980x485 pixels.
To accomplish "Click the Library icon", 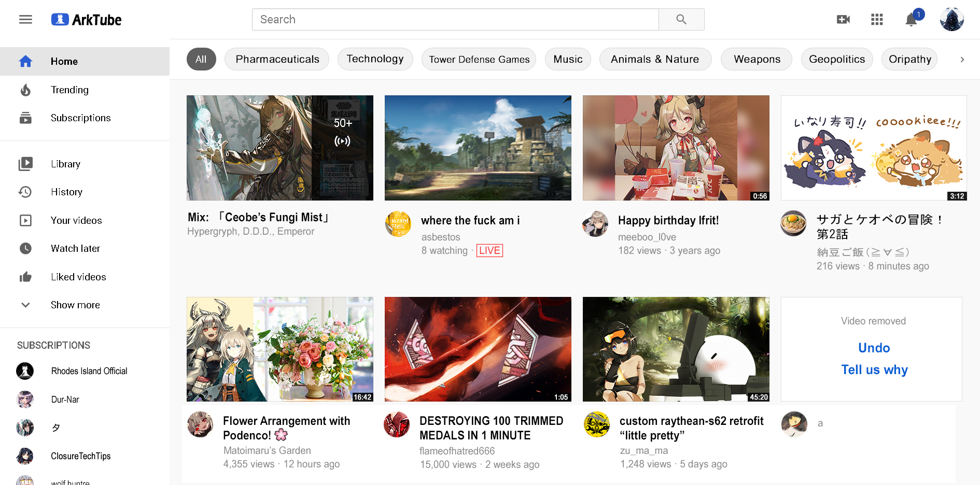I will coord(25,164).
